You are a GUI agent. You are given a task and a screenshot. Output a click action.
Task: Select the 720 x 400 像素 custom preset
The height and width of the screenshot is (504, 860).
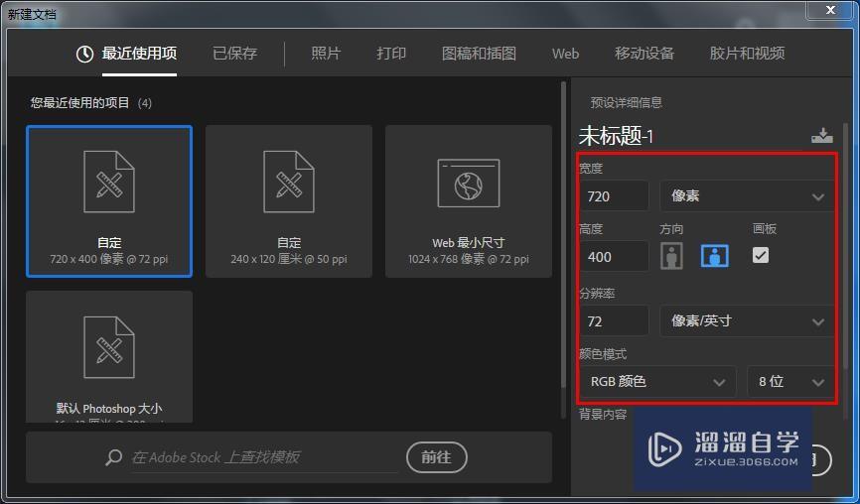point(109,201)
